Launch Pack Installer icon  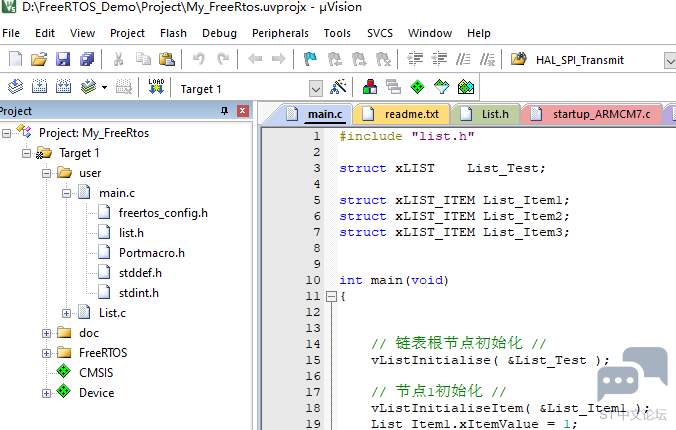tap(466, 87)
